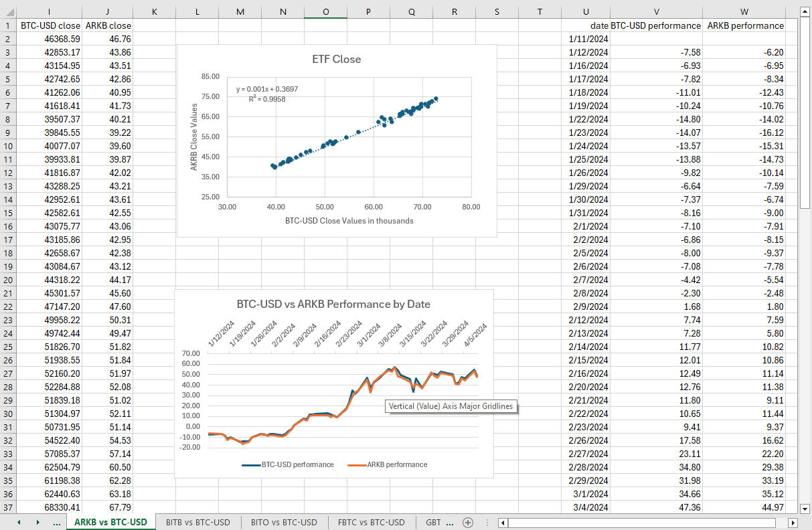Image resolution: width=812 pixels, height=530 pixels.
Task: Switch to BITB vs BTC-USD sheet
Action: pos(198,523)
